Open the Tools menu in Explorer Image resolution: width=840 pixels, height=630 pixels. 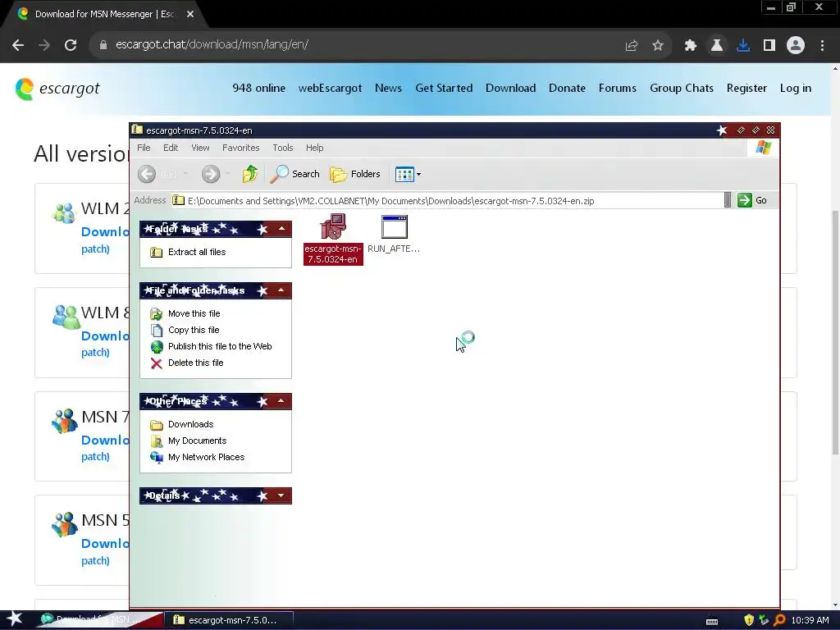pos(283,148)
